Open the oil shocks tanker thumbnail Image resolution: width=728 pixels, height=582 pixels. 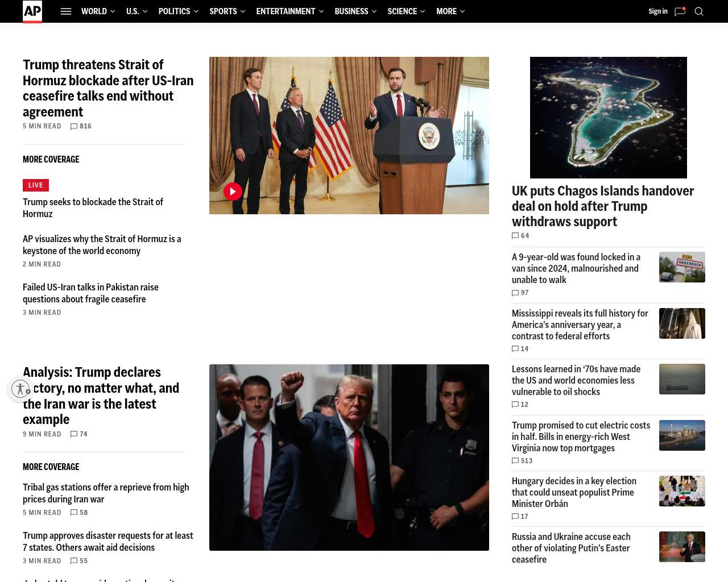(x=682, y=379)
